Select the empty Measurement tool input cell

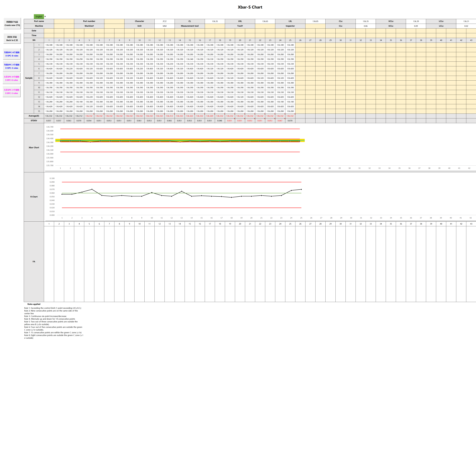click(215, 26)
